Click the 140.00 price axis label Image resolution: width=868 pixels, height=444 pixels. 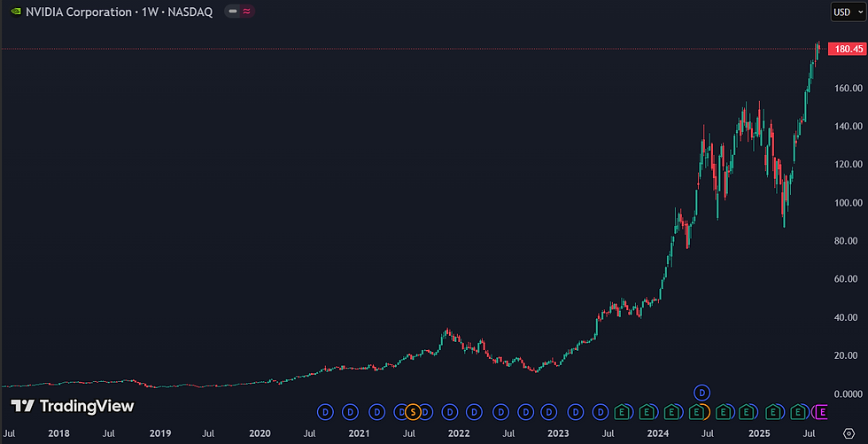[x=847, y=126]
